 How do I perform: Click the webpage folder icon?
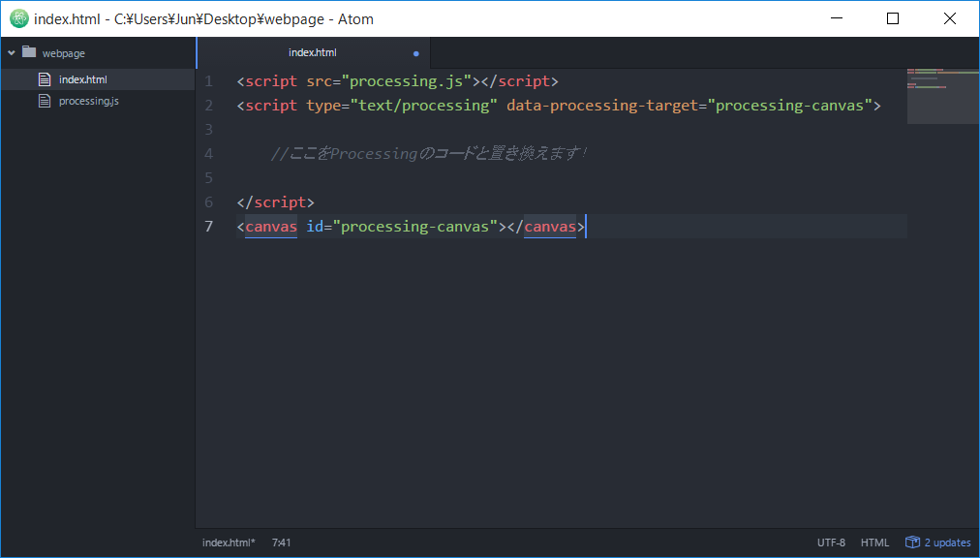coord(29,52)
